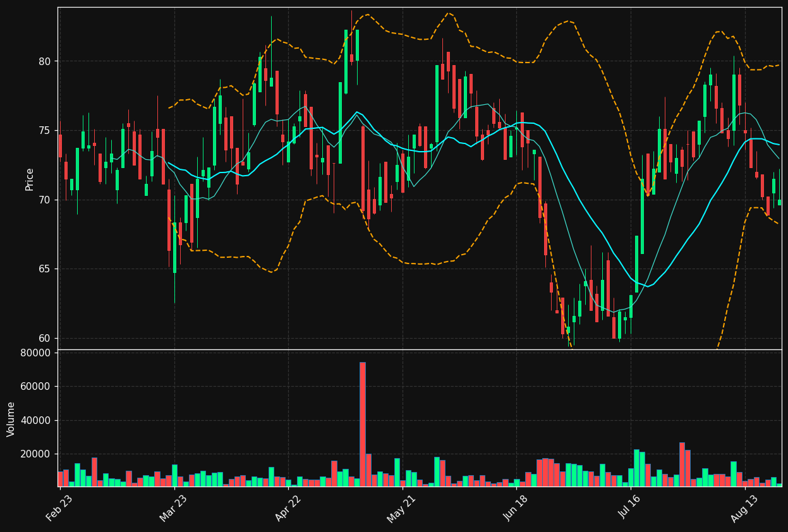Click the volume tick label 60000
This screenshot has width=788, height=532.
36,387
